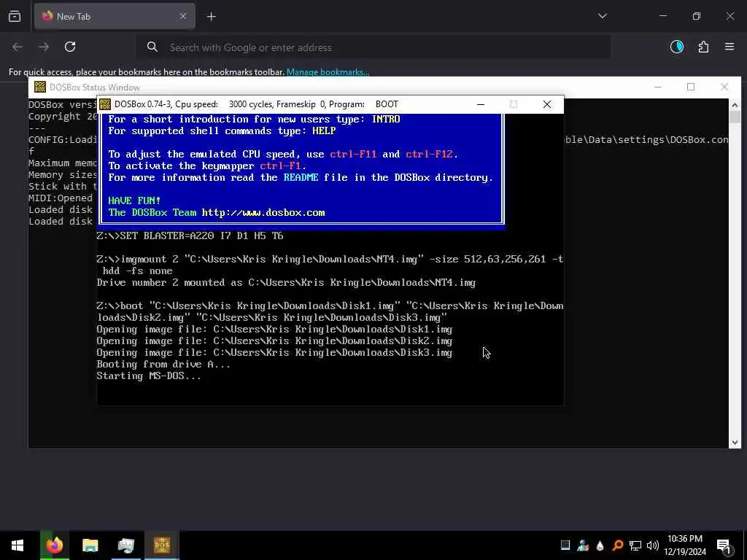Open the network status tray icon
Image resolution: width=747 pixels, height=560 pixels.
(x=635, y=545)
